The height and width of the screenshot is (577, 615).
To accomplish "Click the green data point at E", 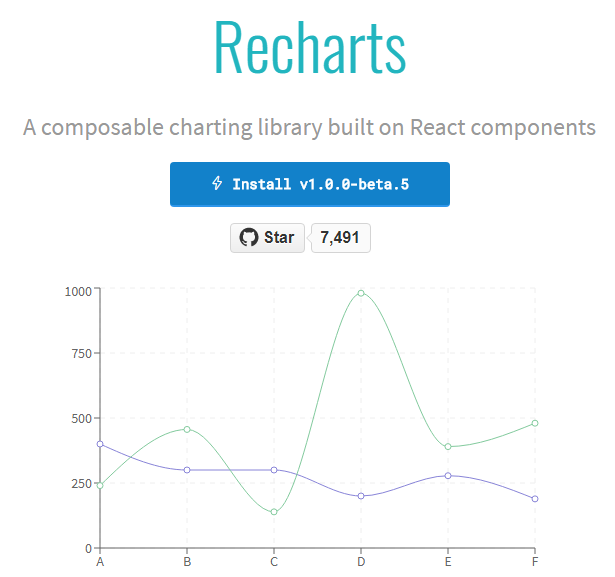I will [448, 447].
